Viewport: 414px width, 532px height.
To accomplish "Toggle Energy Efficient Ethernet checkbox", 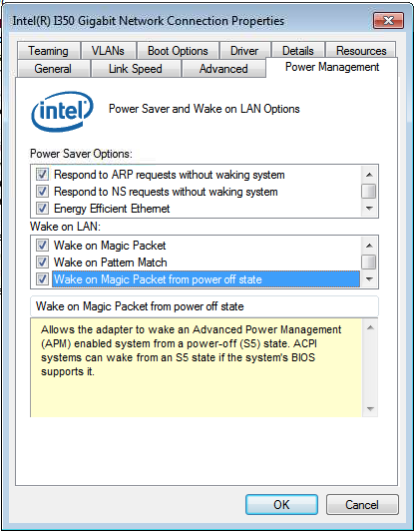I will pyautogui.click(x=42, y=208).
